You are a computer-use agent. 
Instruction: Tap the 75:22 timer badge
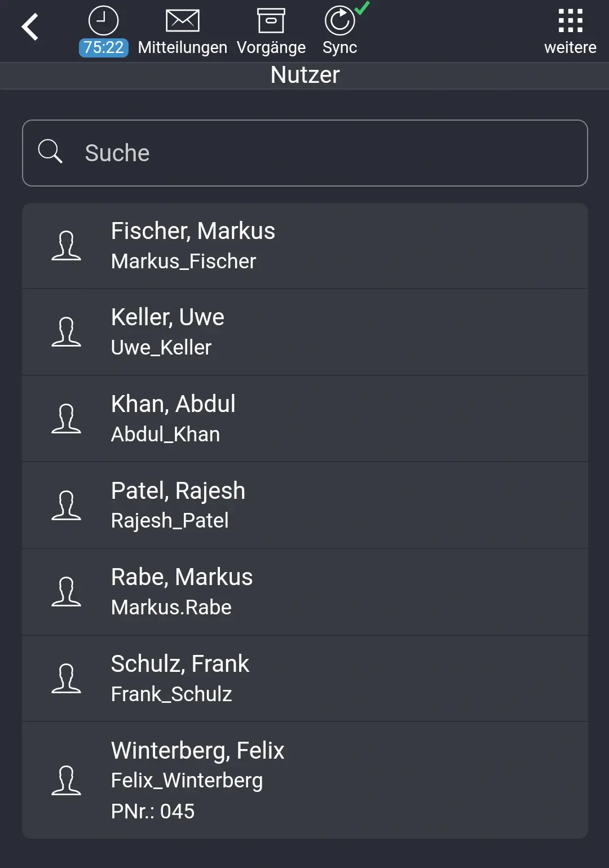point(103,47)
